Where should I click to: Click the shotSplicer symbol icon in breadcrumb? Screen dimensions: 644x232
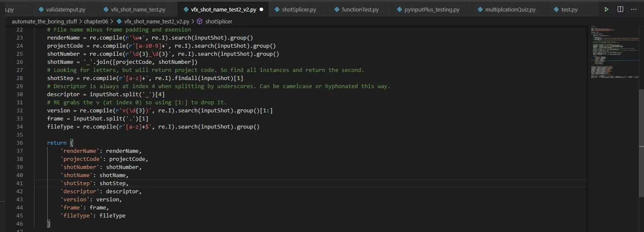[199, 21]
